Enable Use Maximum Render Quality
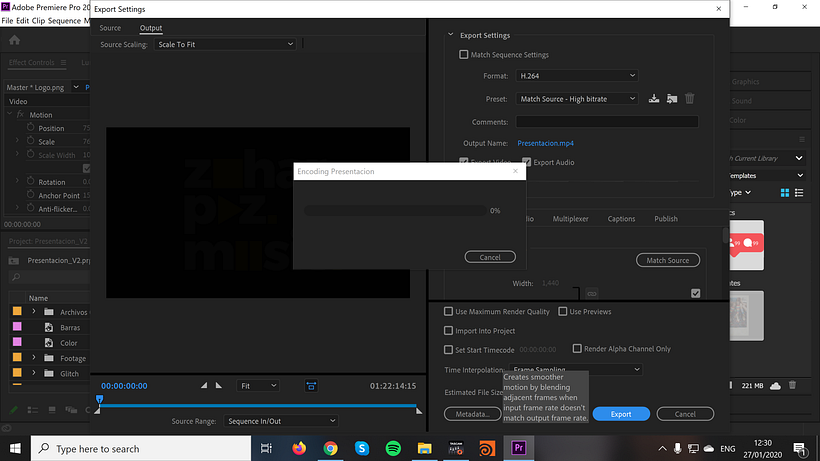The height and width of the screenshot is (461, 820). click(448, 312)
